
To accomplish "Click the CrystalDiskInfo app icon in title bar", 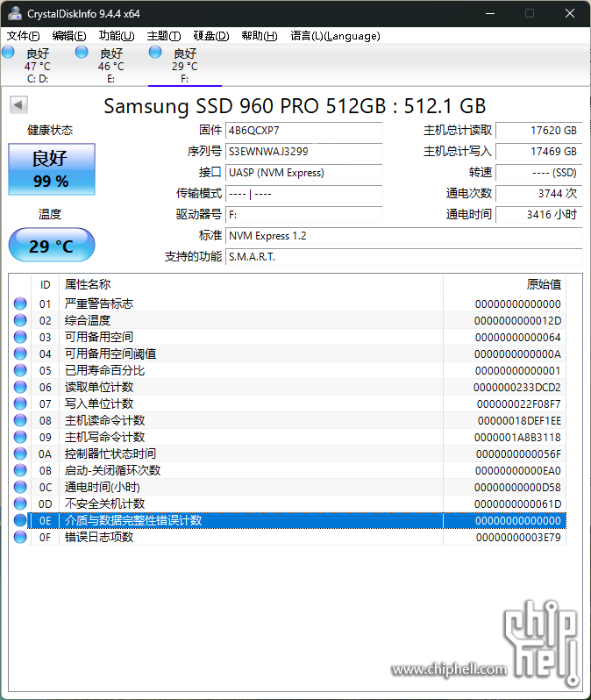I will [15, 13].
